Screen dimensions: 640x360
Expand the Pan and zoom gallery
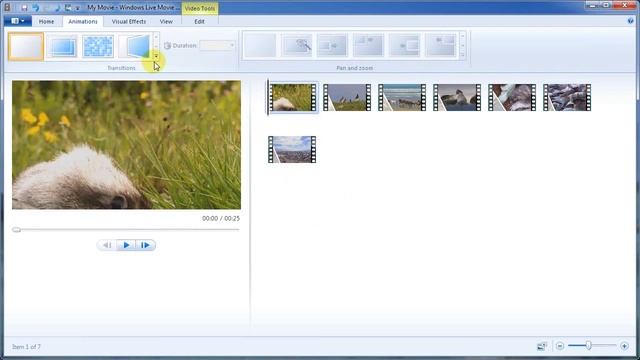462,55
